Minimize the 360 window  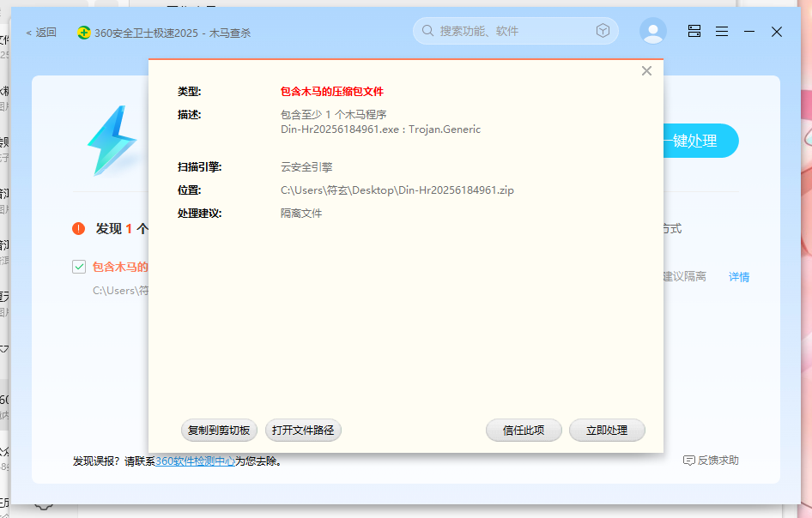(x=749, y=32)
